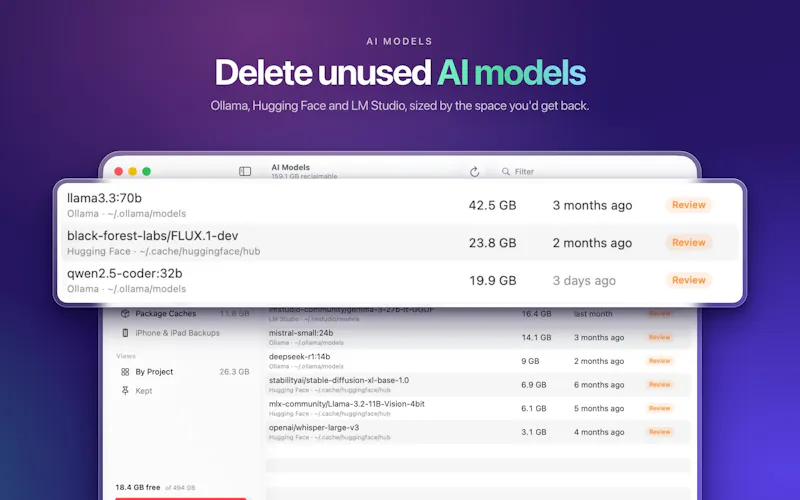Viewport: 800px width, 500px height.
Task: Click the 42.5 GB size value
Action: pos(492,205)
